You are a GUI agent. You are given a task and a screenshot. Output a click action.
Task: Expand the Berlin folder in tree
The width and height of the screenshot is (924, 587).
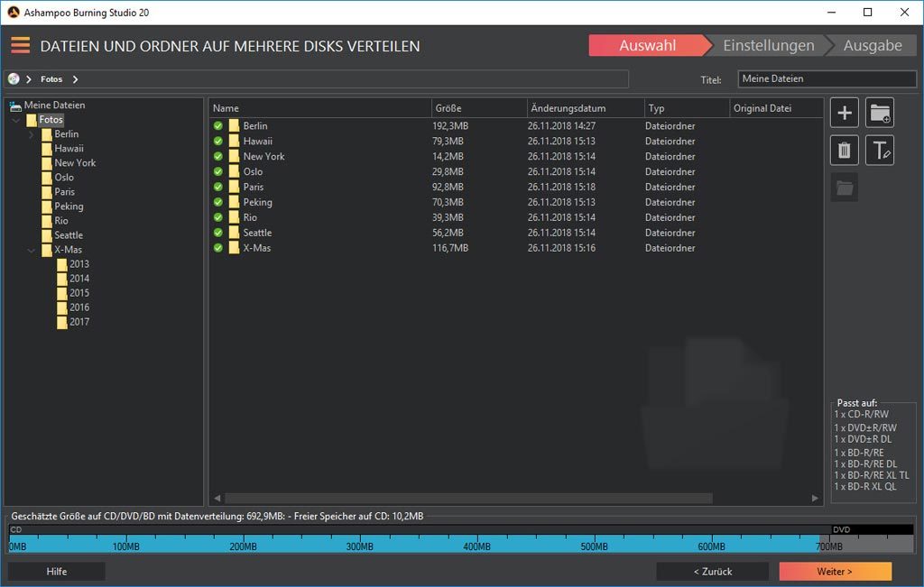pos(32,135)
